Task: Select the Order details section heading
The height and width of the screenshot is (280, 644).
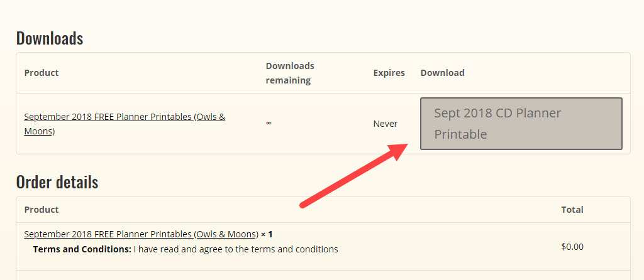Action: pos(57,182)
